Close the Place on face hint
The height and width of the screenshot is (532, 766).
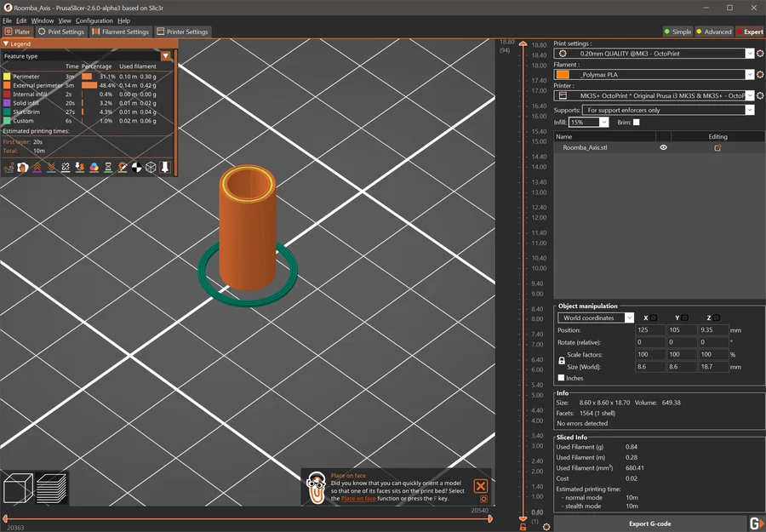point(481,485)
